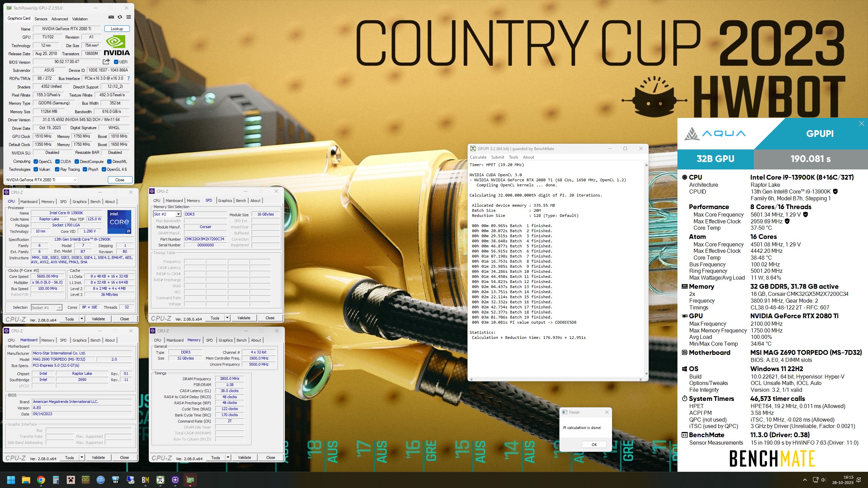Open BenchMate from the taskbar
The image size is (868, 488).
tap(145, 480)
